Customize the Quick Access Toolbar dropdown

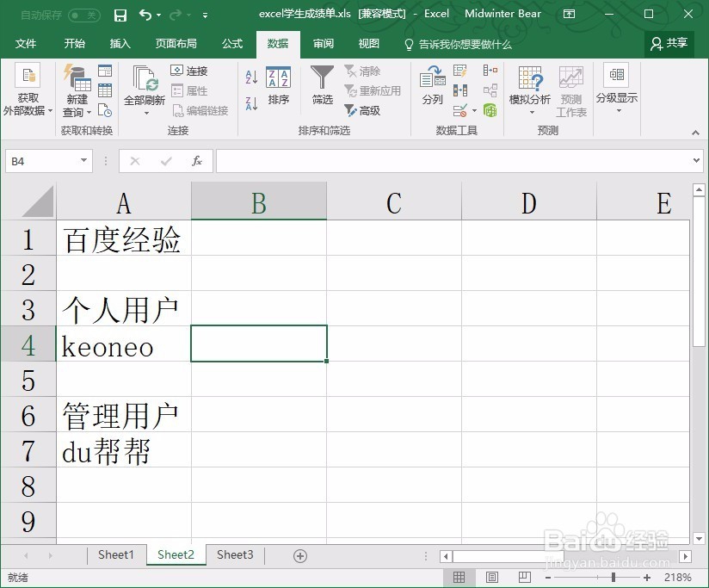[x=206, y=15]
